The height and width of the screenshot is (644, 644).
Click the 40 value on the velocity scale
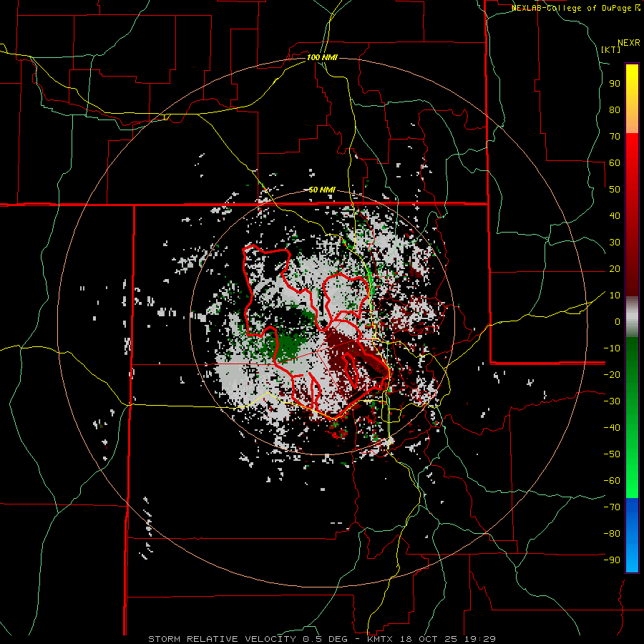click(615, 215)
